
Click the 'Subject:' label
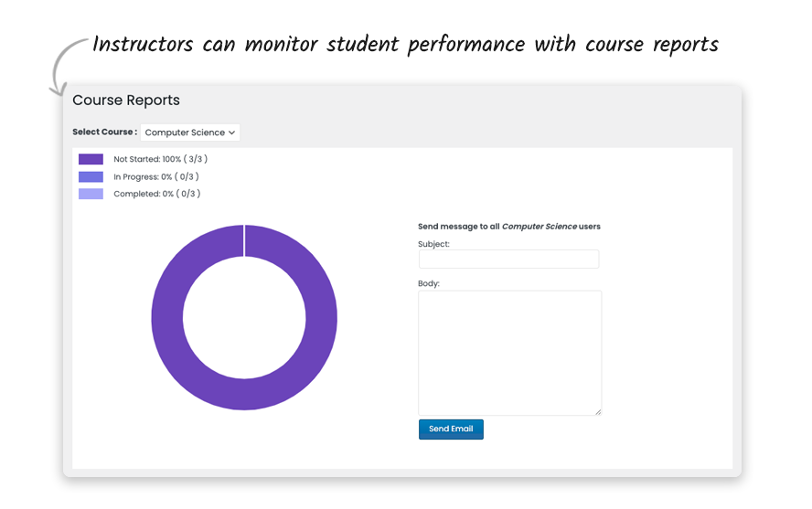[x=433, y=244]
